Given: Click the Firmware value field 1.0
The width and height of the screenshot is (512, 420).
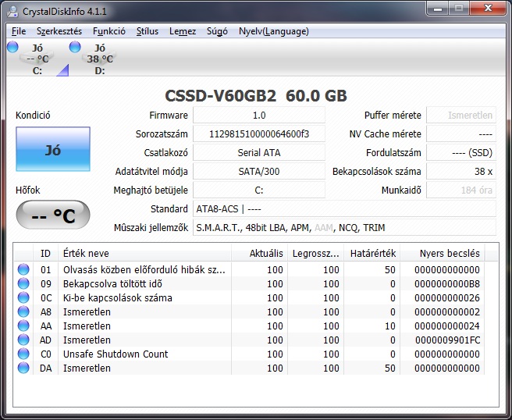Looking at the screenshot, I should 259,116.
